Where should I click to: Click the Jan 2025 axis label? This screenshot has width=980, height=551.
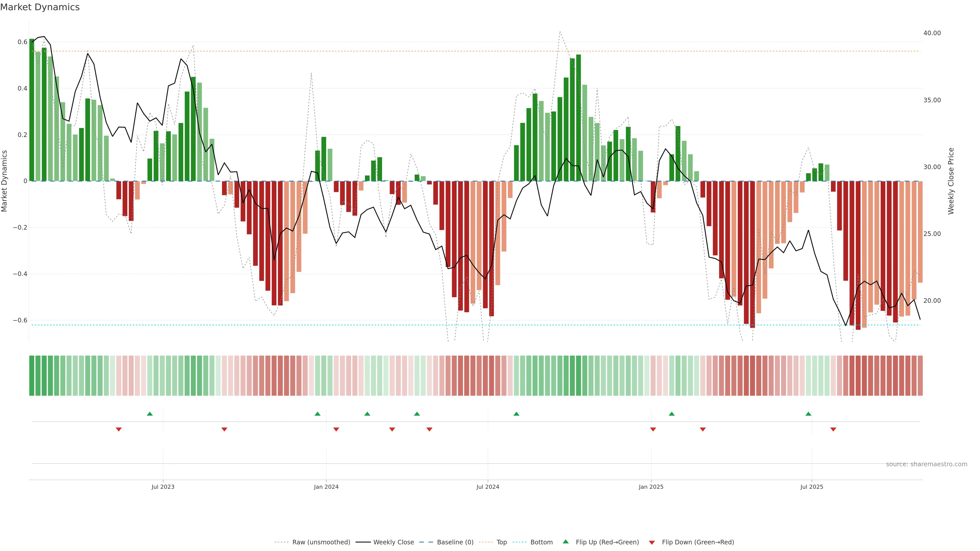point(651,487)
